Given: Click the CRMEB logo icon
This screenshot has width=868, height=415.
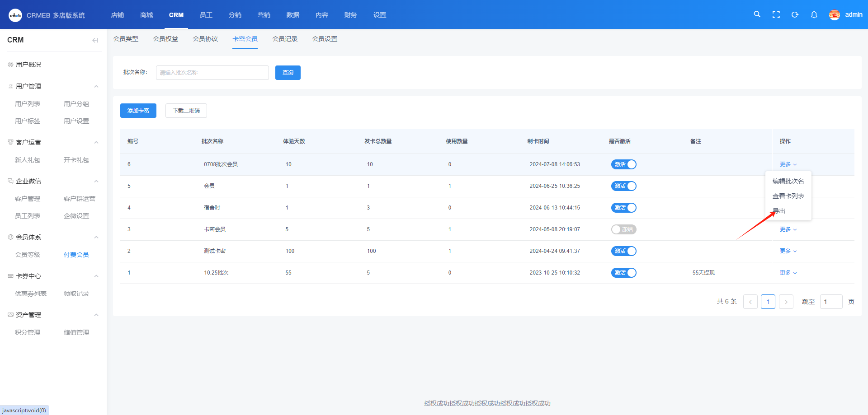Looking at the screenshot, I should pos(15,15).
